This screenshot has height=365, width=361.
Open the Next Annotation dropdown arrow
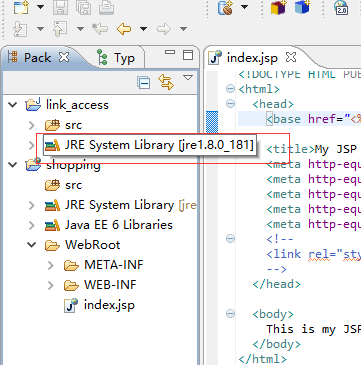40,29
